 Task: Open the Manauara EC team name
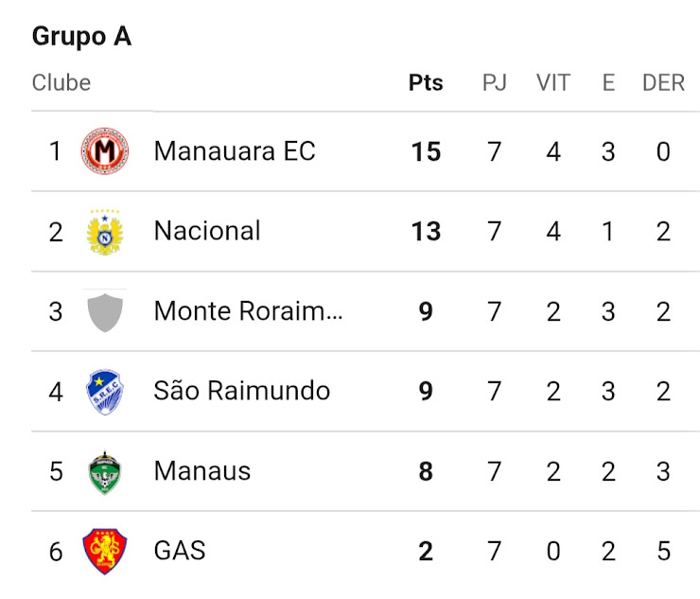point(235,151)
